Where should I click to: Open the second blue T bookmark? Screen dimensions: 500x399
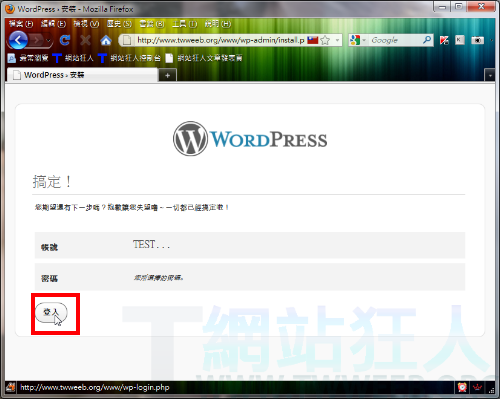tap(129, 58)
